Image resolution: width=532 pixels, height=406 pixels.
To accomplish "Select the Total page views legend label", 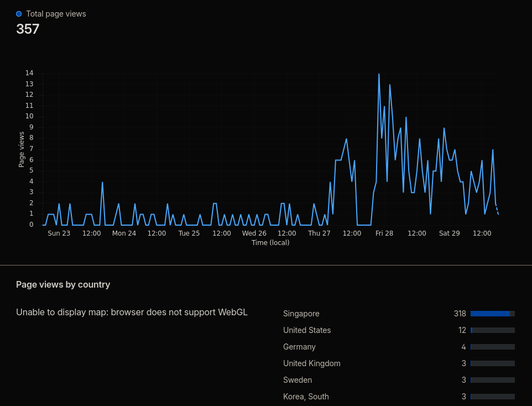I will 56,14.
